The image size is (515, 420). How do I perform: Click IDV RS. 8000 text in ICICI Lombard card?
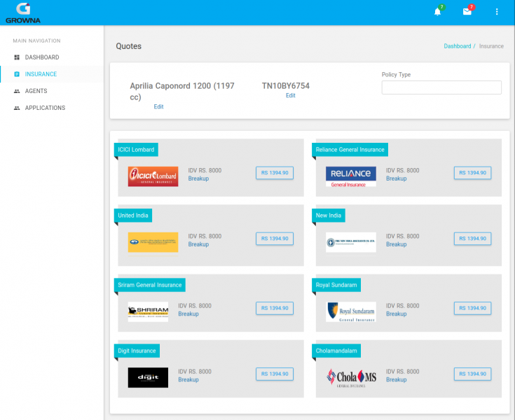205,170
